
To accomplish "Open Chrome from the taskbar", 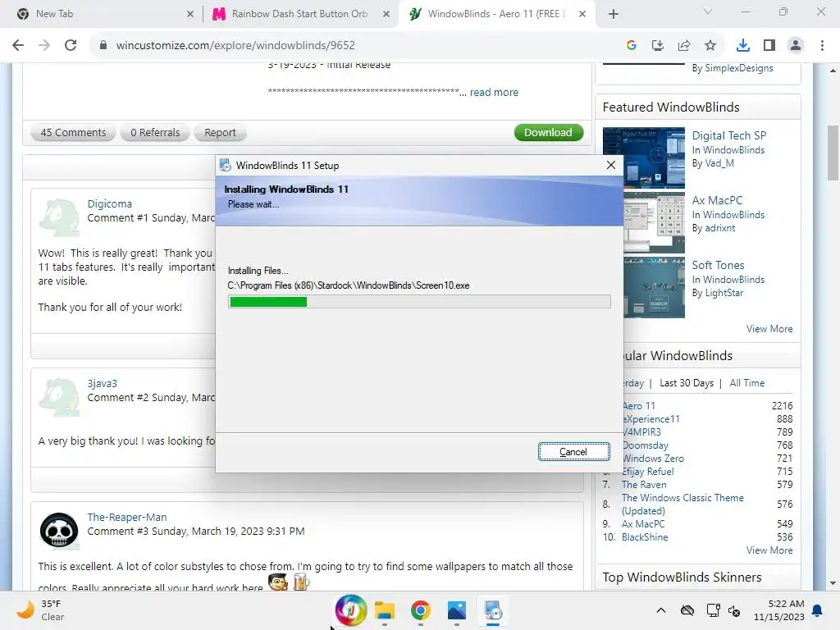I will point(421,610).
